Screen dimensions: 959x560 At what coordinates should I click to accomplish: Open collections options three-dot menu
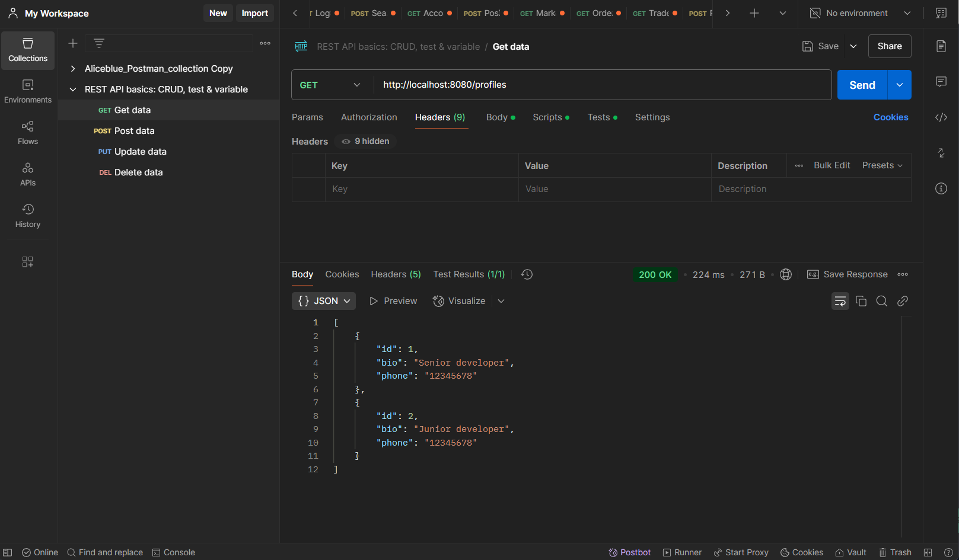click(x=265, y=43)
